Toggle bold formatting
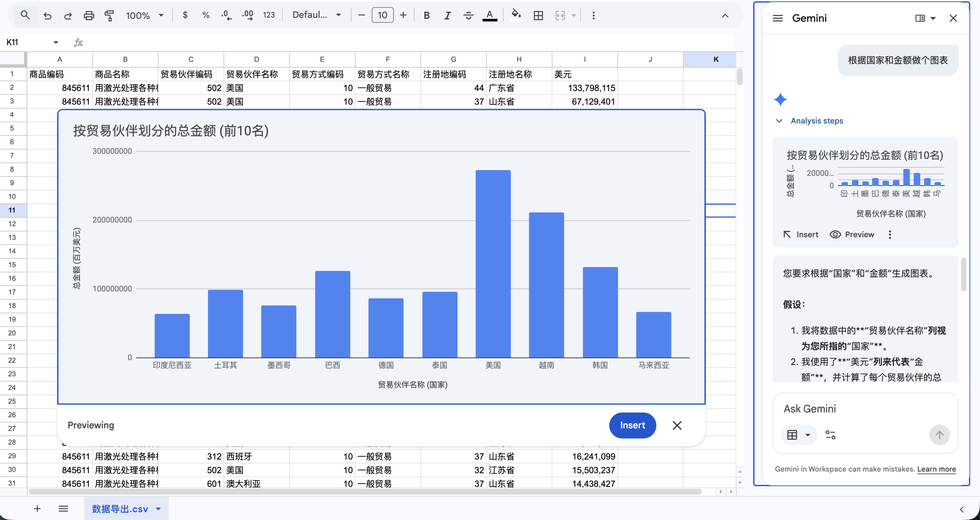 426,16
